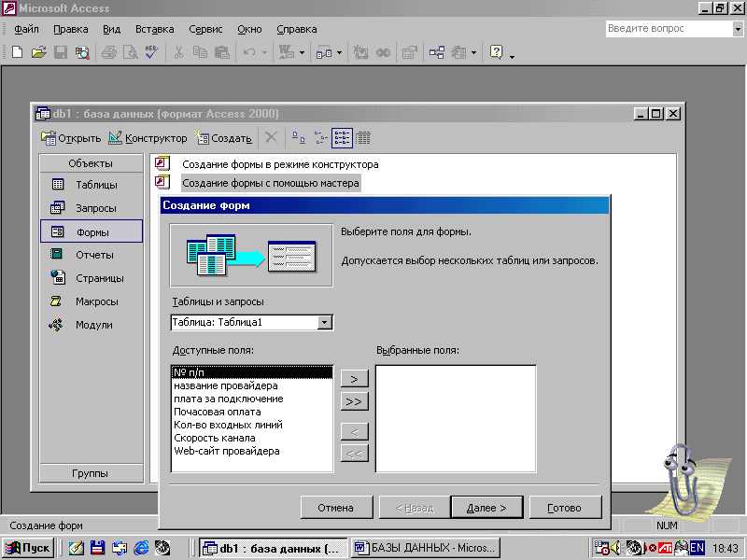Expand the Office Links dropdown arrow

click(302, 52)
